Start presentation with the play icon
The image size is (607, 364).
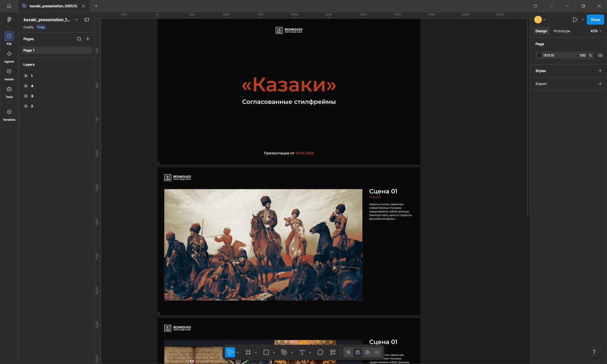(575, 20)
